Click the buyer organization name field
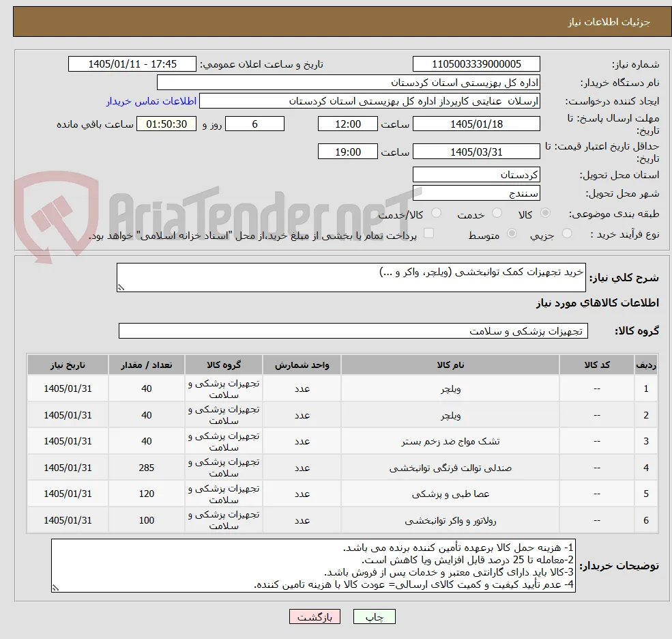This screenshot has height=639, width=672. pyautogui.click(x=349, y=83)
